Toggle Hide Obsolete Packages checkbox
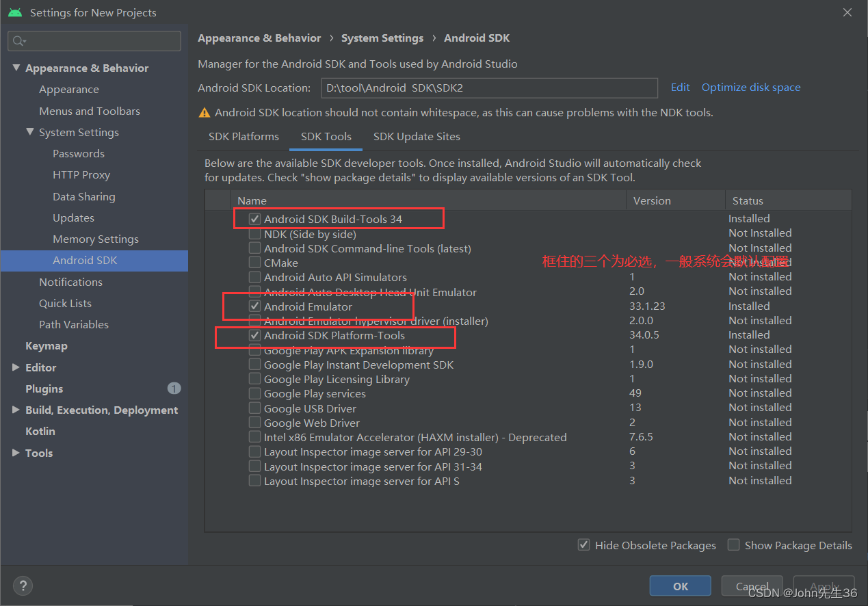 [x=583, y=545]
